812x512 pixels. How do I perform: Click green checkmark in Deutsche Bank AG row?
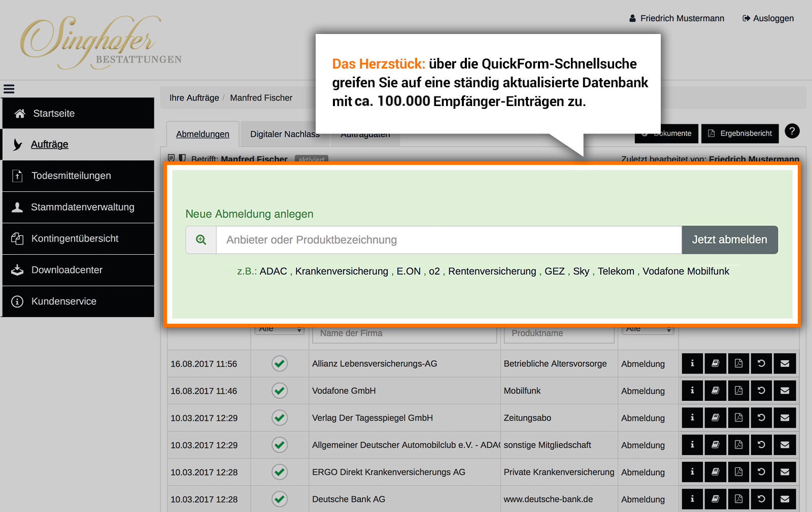pyautogui.click(x=280, y=499)
